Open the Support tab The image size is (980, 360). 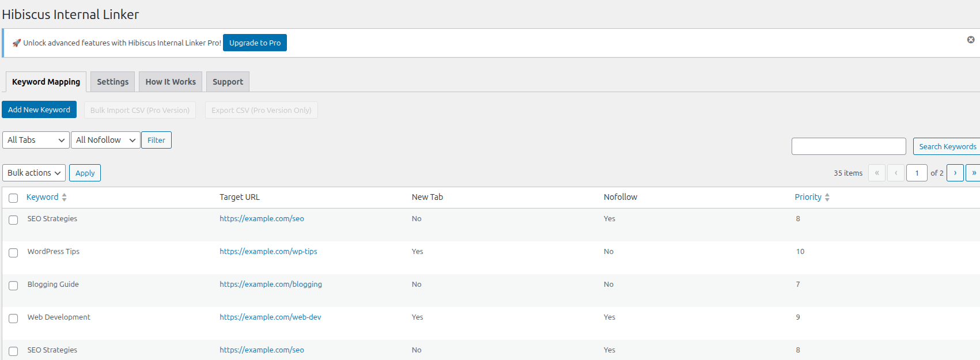[x=228, y=82]
